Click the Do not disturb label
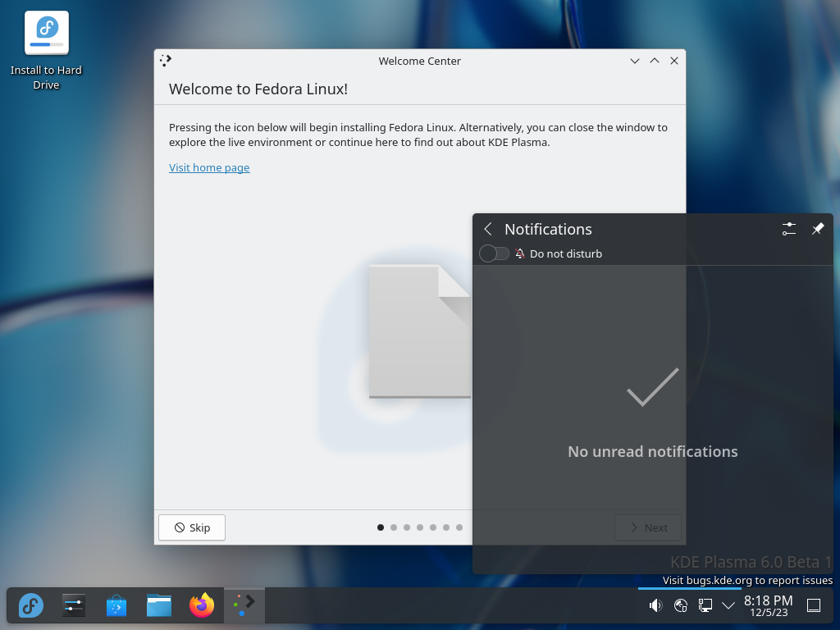 point(566,253)
